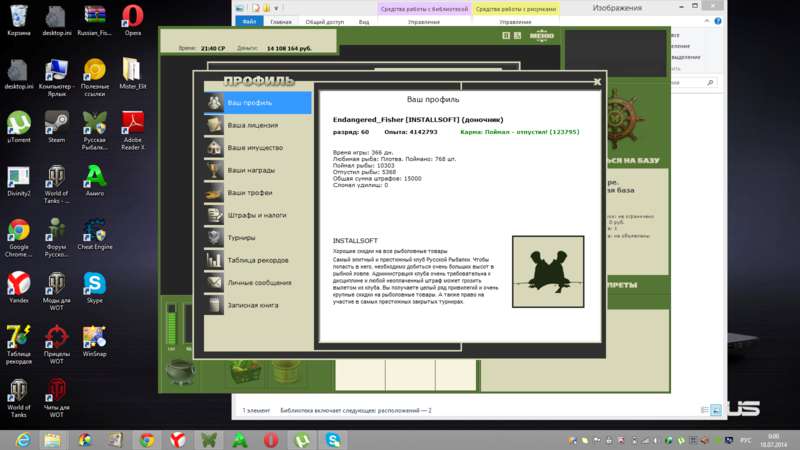Open 'Личные сообщения' envelope entry
800x450 pixels.
point(258,282)
